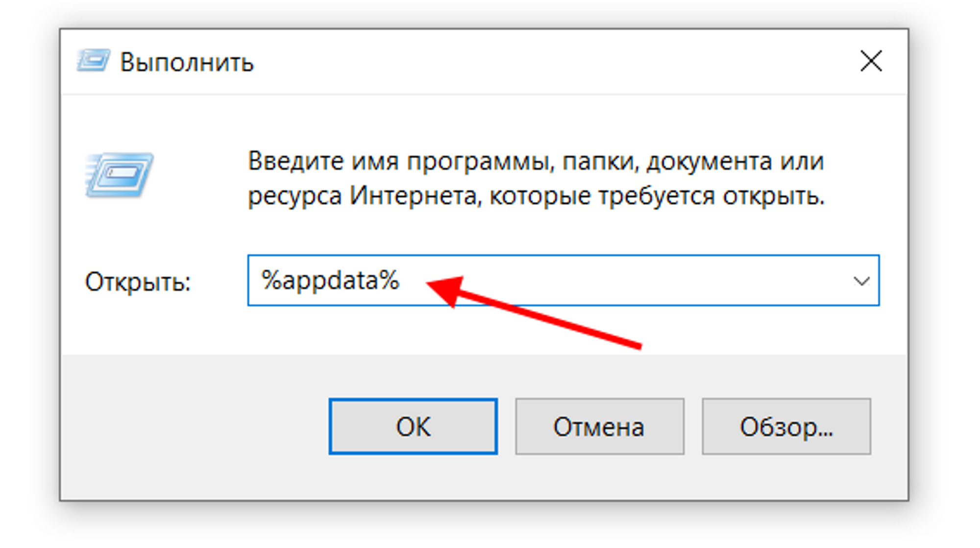Close the Выполнить dialog with X
Image resolution: width=980 pixels, height=548 pixels.
pyautogui.click(x=871, y=61)
